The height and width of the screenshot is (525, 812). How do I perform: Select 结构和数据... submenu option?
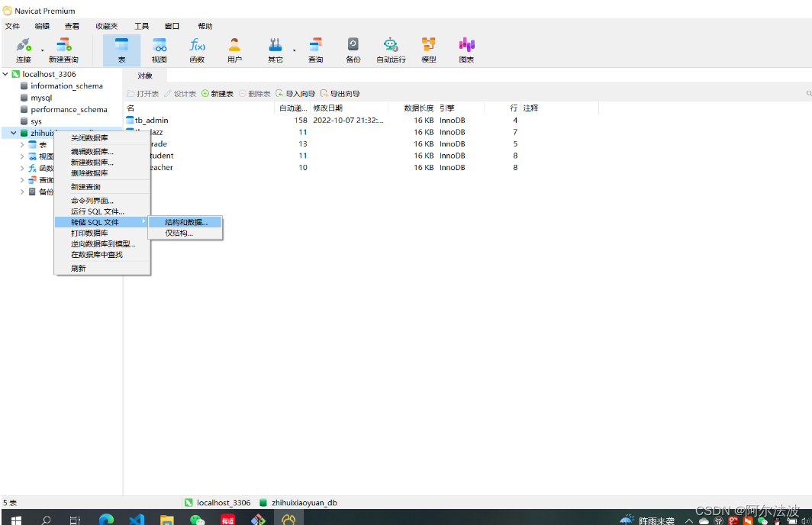coord(185,222)
